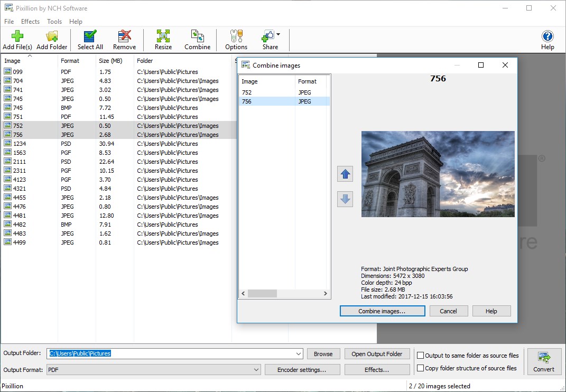Click the Add Folder icon
The image size is (566, 392).
[x=51, y=36]
